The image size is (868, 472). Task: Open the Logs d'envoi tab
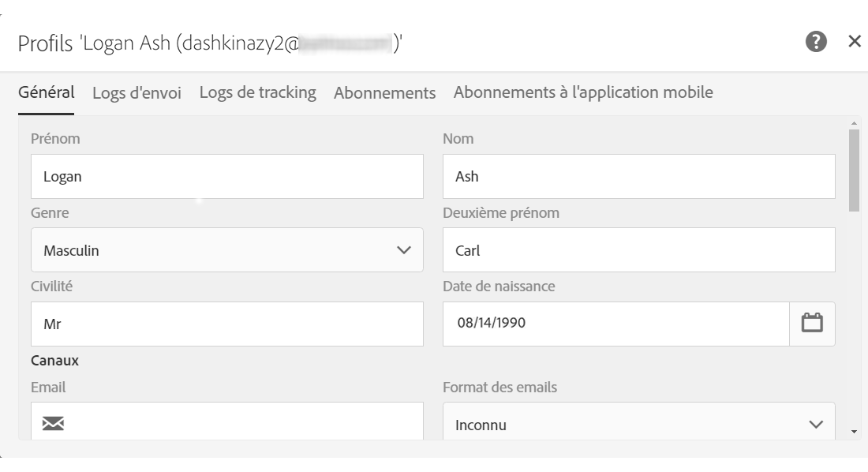(137, 93)
